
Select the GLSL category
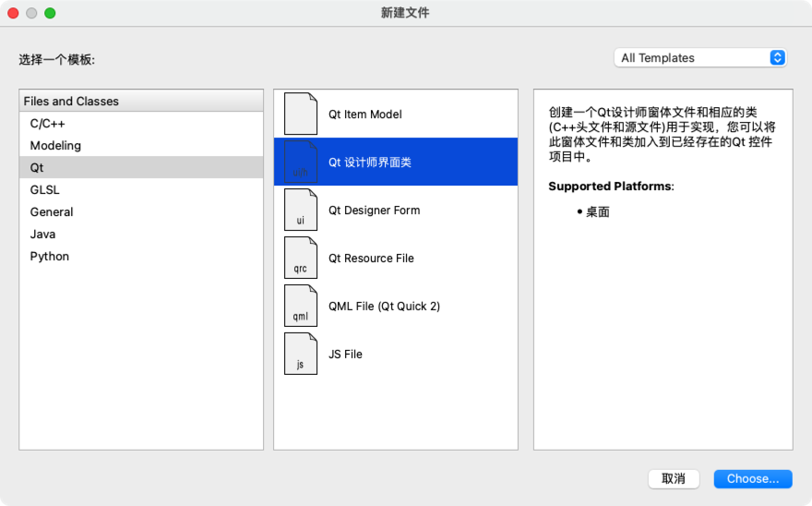click(141, 190)
